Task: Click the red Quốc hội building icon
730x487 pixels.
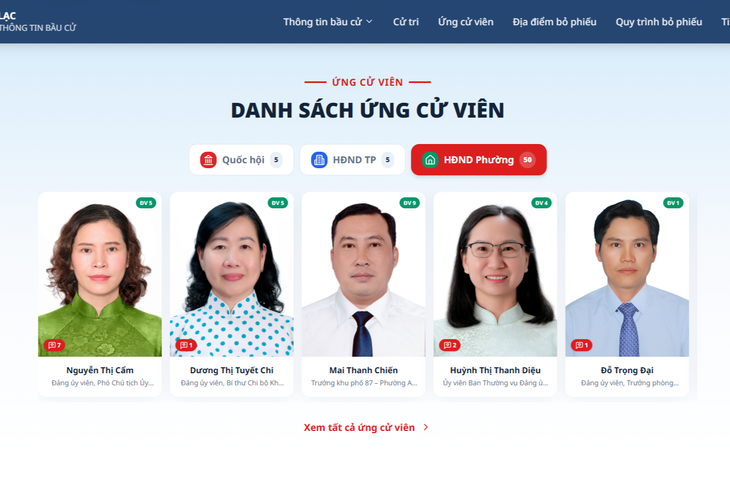Action: [x=208, y=160]
